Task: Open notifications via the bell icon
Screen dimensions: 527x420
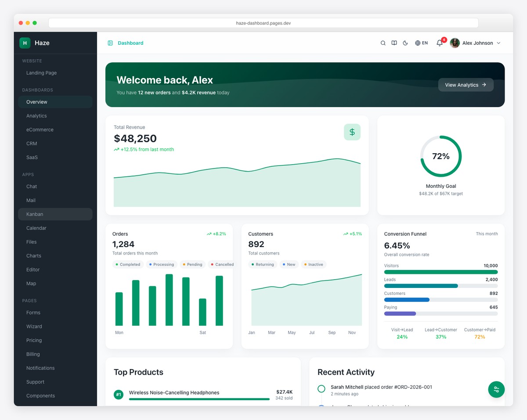Action: coord(440,43)
